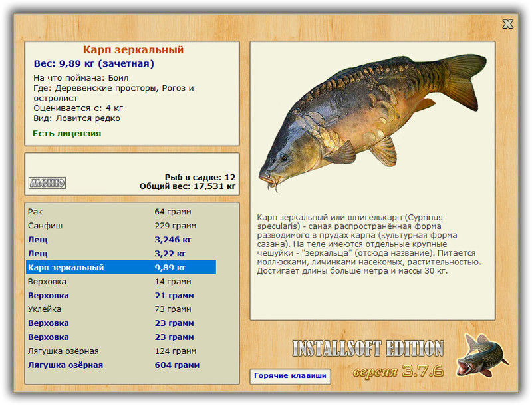The image size is (532, 406).
Task: Click the Есть лицензия status text
Action: (x=67, y=133)
